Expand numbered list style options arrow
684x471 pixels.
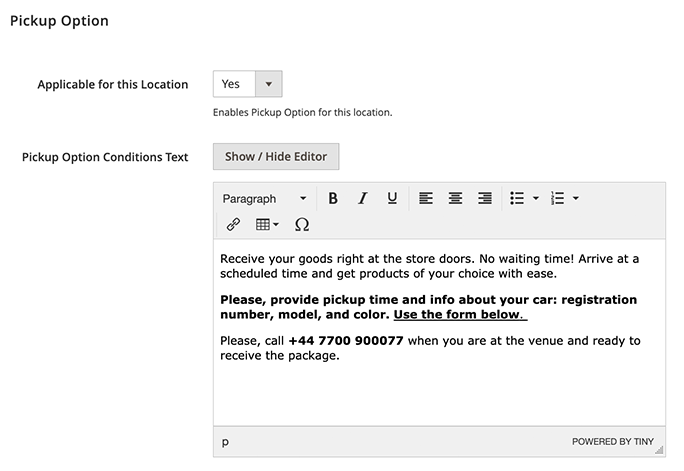576,199
